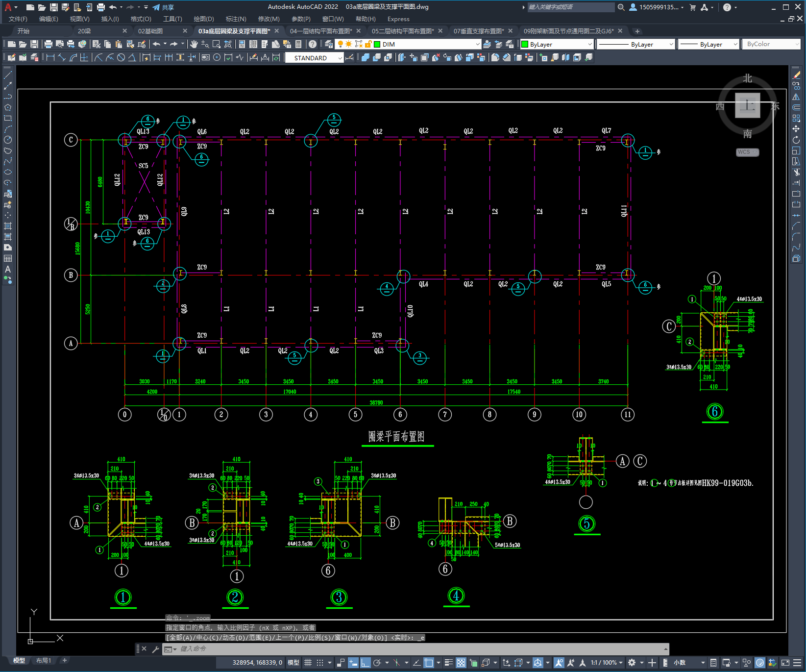Image resolution: width=806 pixels, height=672 pixels.
Task: Toggle hardware acceleration in status bar
Action: (x=760, y=663)
